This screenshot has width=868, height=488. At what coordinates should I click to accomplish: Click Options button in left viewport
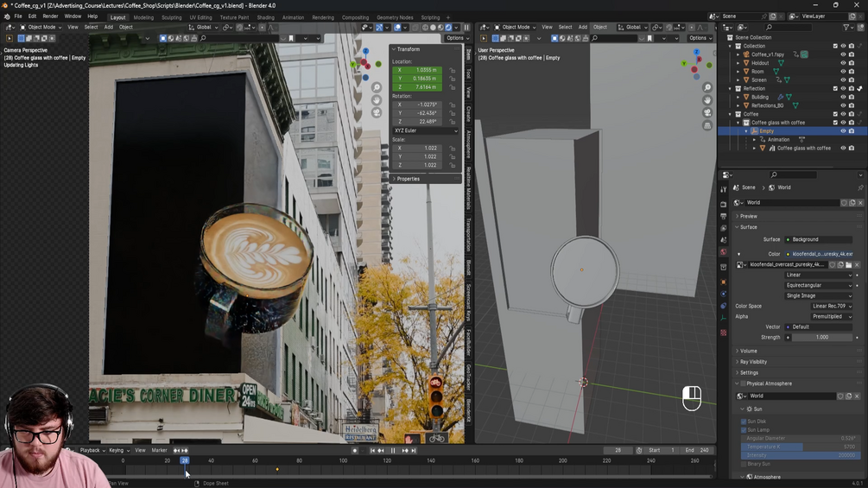[457, 38]
